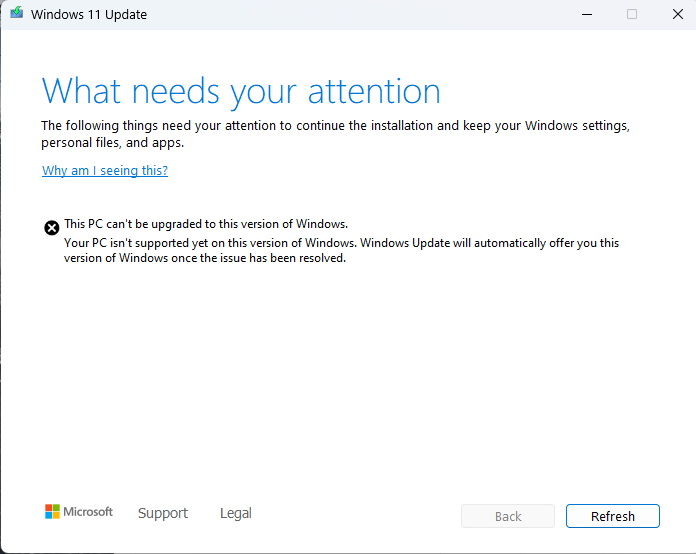Image resolution: width=696 pixels, height=554 pixels.
Task: Open the Legal link
Action: click(x=236, y=513)
